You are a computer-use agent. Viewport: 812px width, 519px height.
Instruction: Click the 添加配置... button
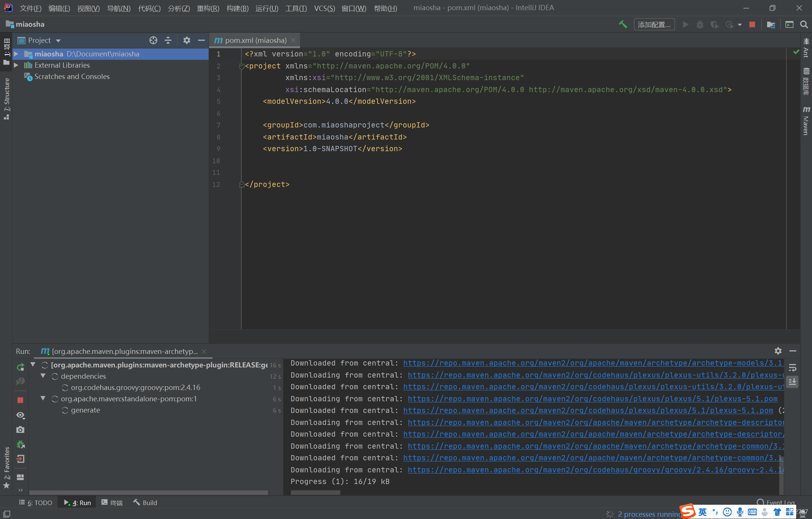[x=654, y=25]
